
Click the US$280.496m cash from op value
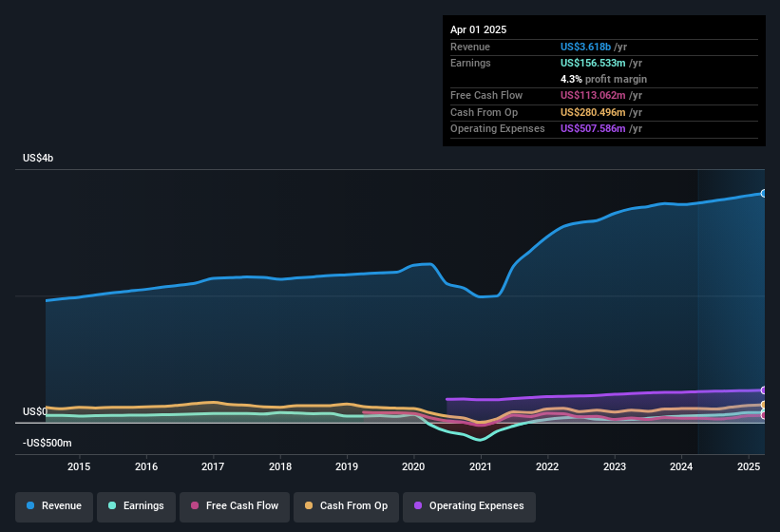(593, 112)
